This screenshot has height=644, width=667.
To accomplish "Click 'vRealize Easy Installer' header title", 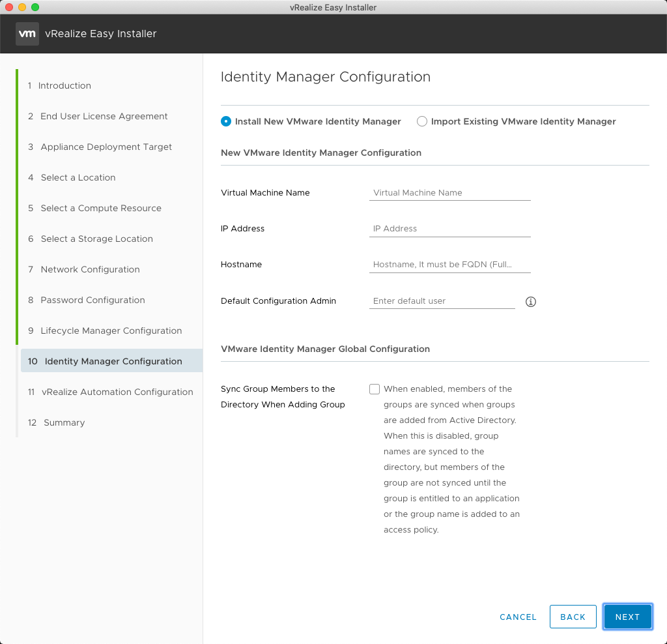I will (101, 34).
